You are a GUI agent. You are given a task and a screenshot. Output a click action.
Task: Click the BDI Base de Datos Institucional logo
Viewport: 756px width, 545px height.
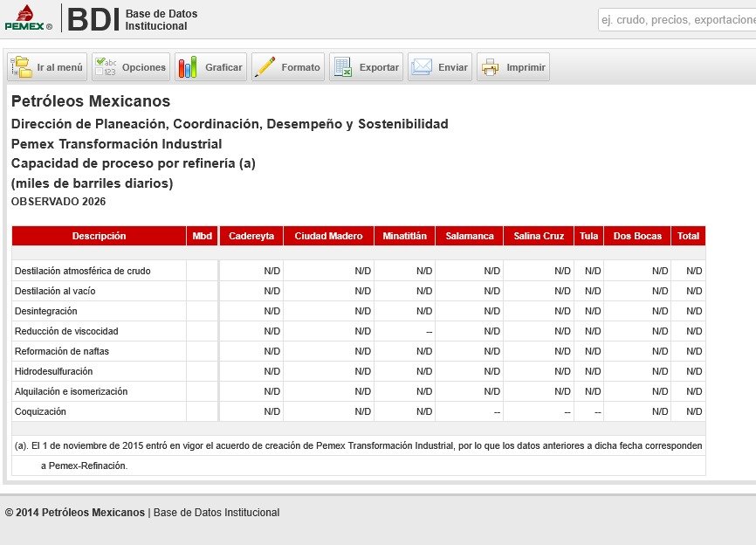click(133, 20)
